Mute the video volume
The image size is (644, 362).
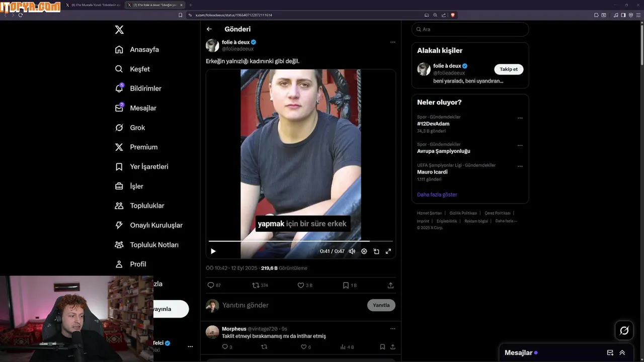(x=352, y=251)
